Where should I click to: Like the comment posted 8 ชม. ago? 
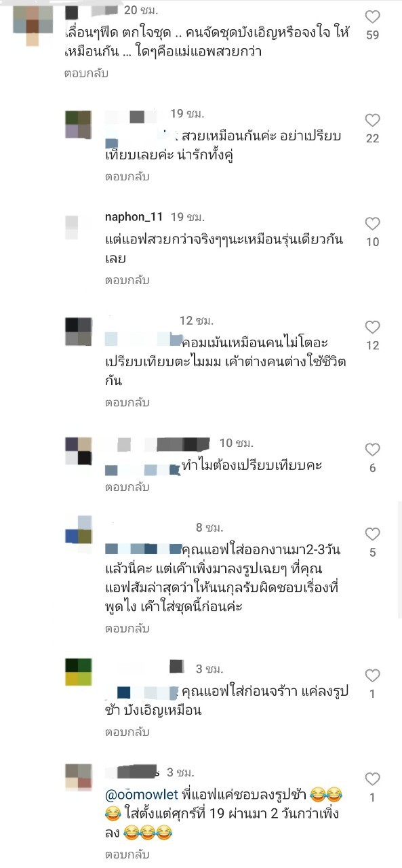[x=372, y=534]
